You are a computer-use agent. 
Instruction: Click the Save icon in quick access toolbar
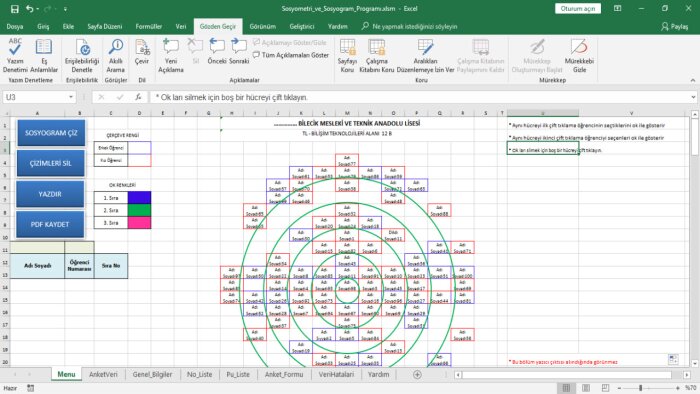pos(15,9)
